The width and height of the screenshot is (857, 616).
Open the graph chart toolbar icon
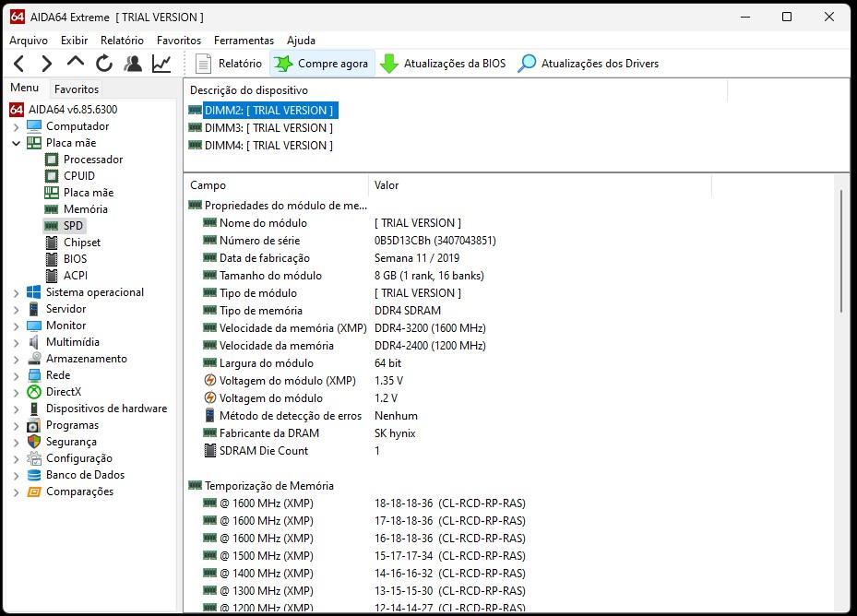[x=161, y=64]
